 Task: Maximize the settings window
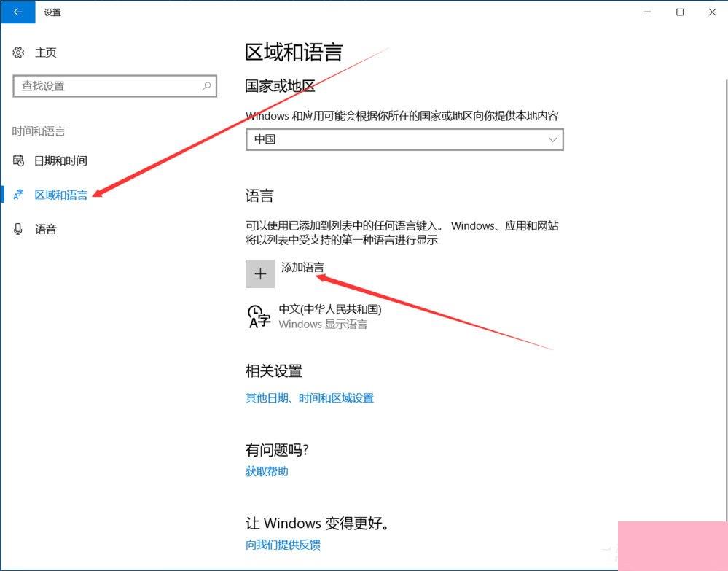(680, 12)
